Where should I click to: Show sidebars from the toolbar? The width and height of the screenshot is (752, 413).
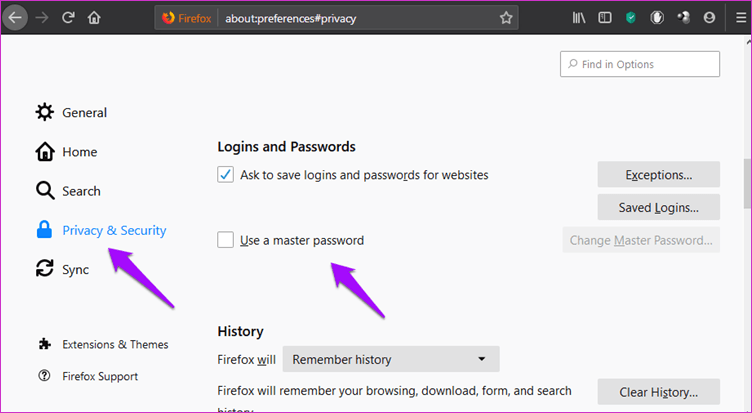tap(605, 18)
